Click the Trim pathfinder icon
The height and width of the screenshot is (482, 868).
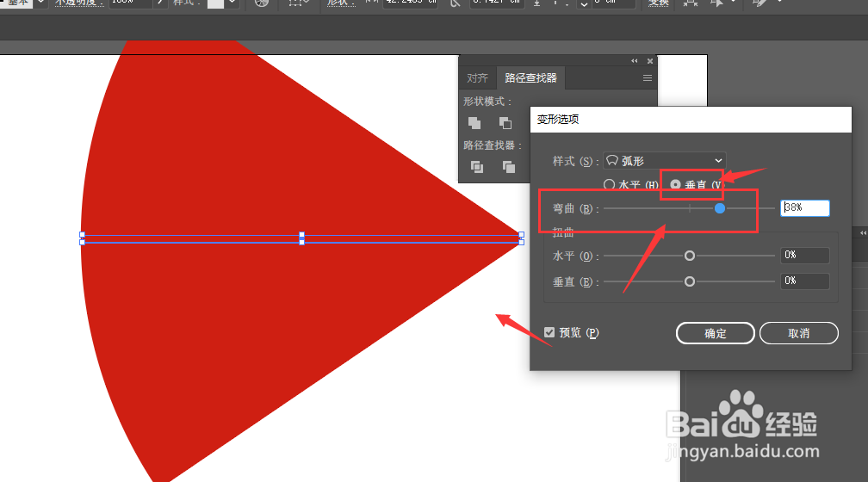[508, 167]
